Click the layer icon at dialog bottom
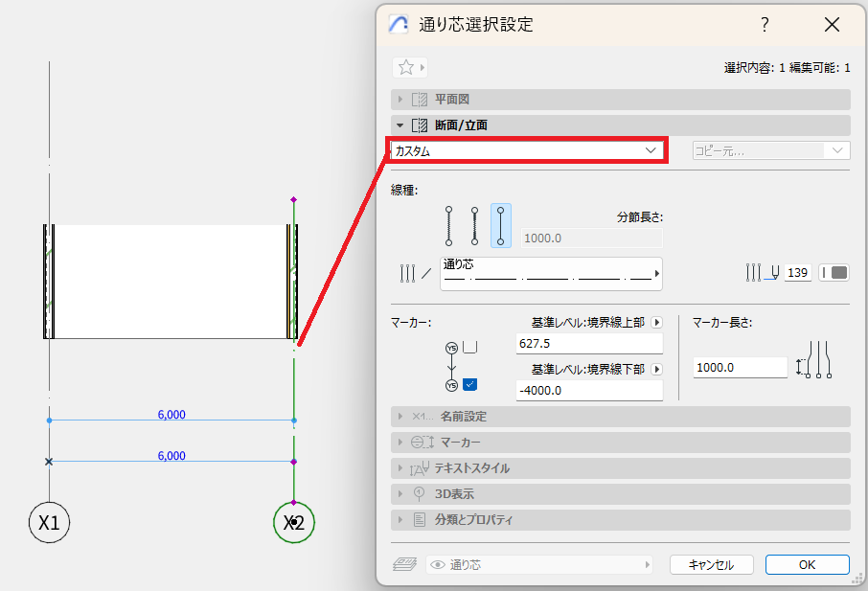This screenshot has height=591, width=868. coord(404,564)
